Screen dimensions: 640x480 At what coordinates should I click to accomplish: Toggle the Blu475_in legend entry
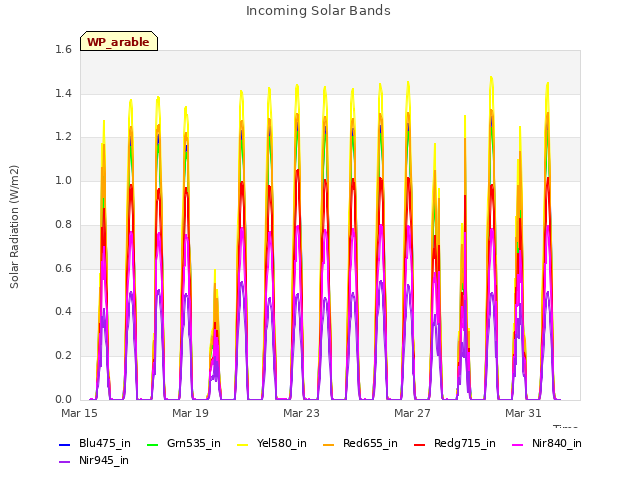click(x=95, y=444)
